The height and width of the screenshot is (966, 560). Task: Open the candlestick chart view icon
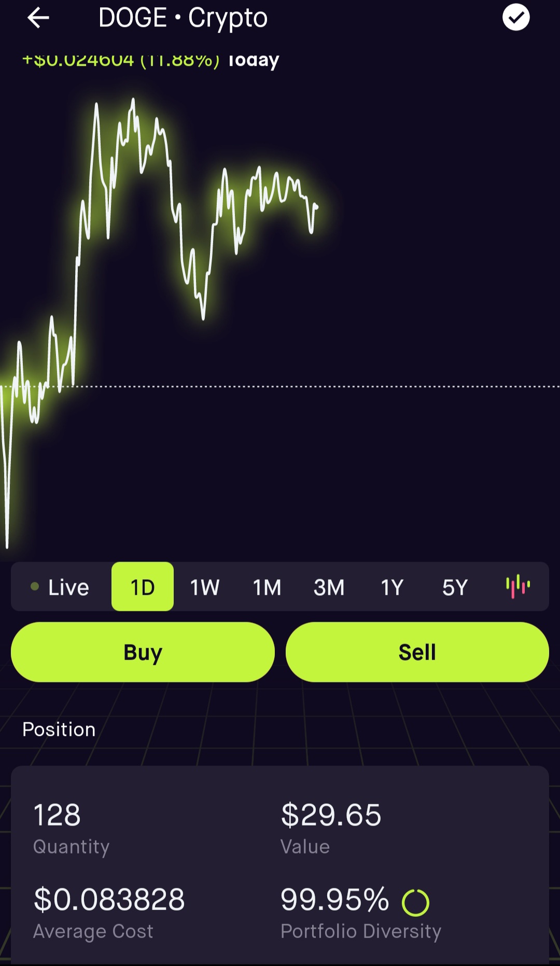[517, 586]
